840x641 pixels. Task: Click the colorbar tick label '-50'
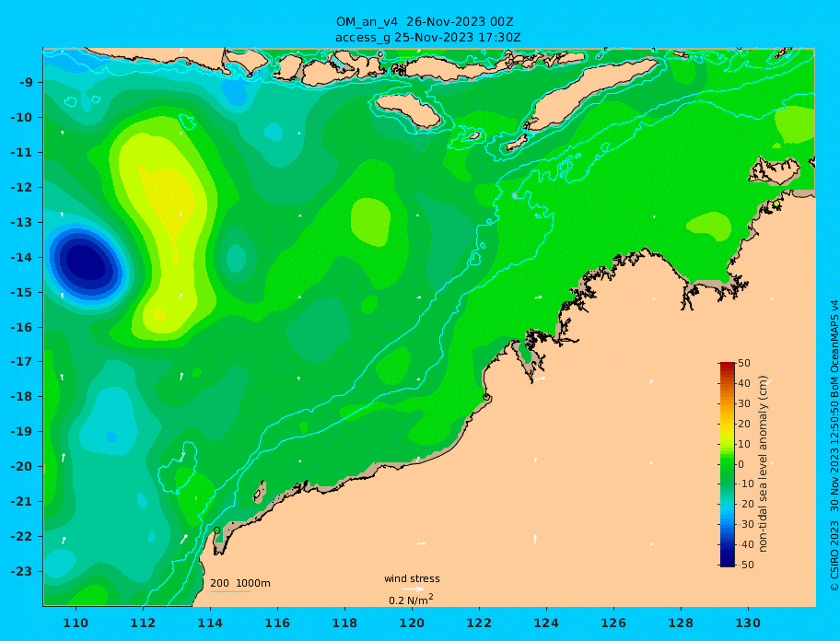pos(746,565)
